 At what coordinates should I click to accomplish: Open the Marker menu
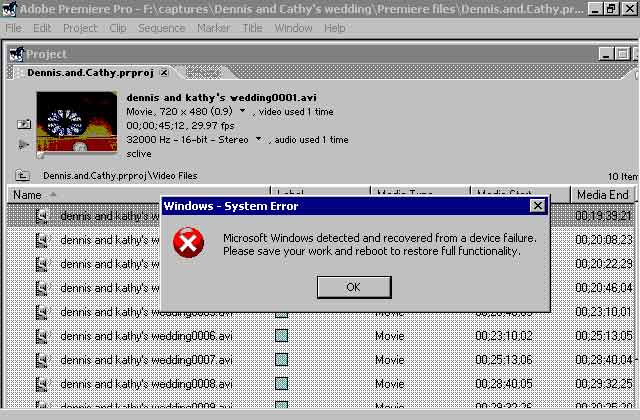(213, 28)
